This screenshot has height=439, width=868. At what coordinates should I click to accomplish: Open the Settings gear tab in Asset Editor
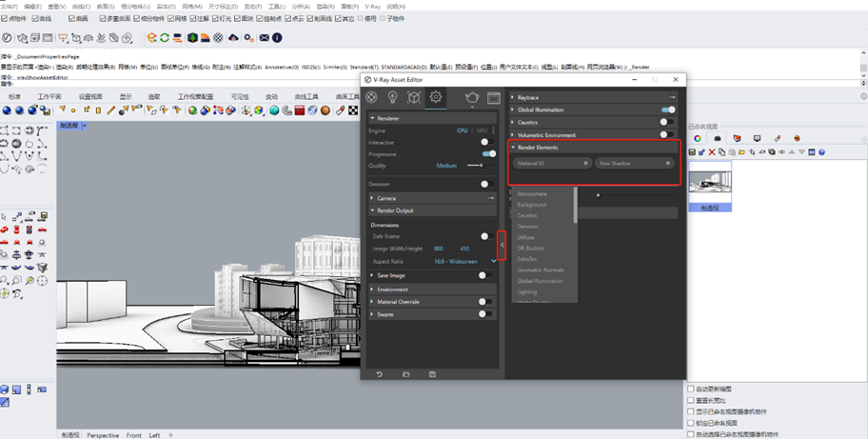pos(436,97)
